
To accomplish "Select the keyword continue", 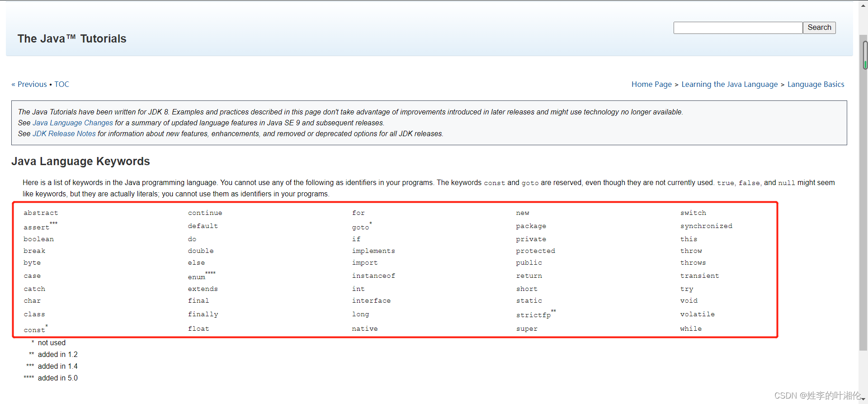I will (205, 213).
